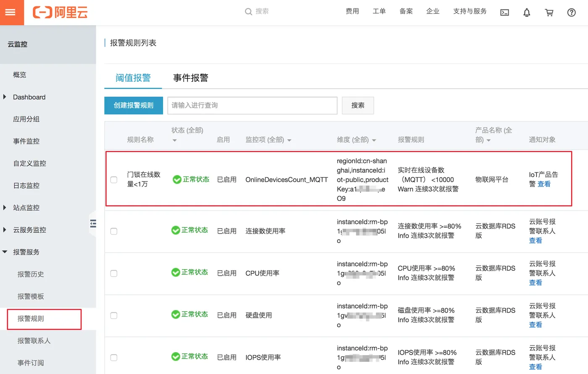Click the 物联网平台 product cell
The image size is (588, 374).
(x=492, y=180)
